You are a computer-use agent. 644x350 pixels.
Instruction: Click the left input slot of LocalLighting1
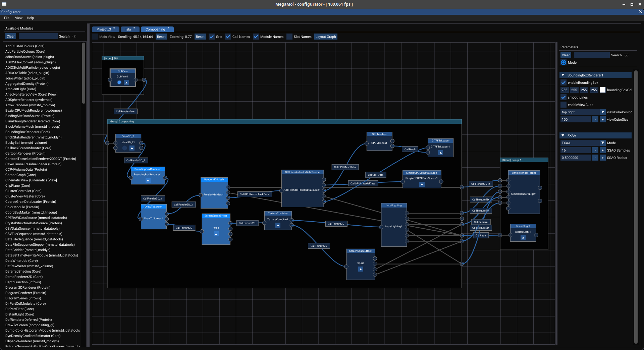381,227
